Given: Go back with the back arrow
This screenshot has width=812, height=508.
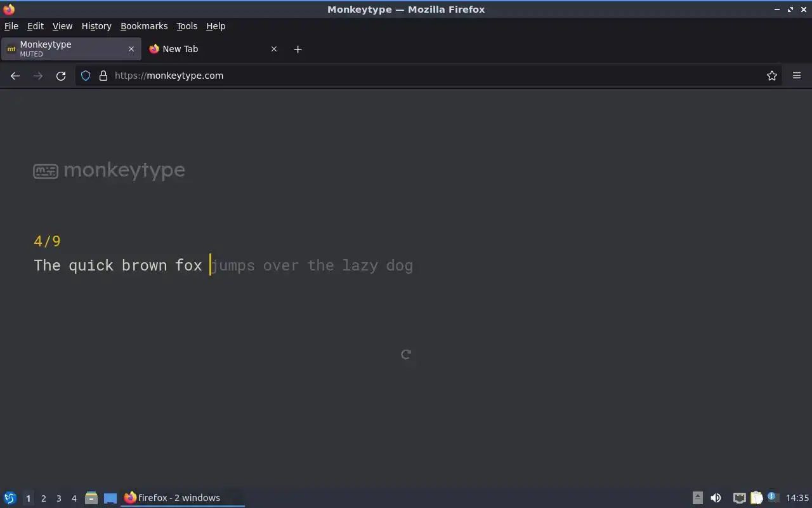Looking at the screenshot, I should point(15,76).
